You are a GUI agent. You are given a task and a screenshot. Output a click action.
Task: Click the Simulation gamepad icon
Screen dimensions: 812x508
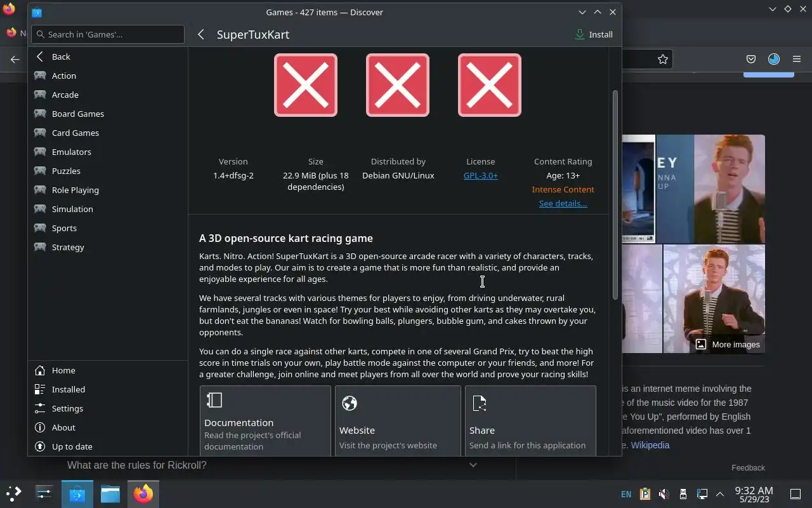[40, 209]
